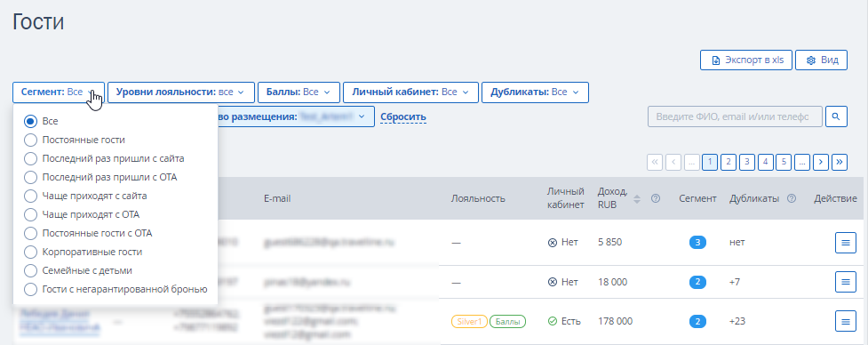Click the green 'Баллы' badge
868x345 pixels.
(507, 321)
